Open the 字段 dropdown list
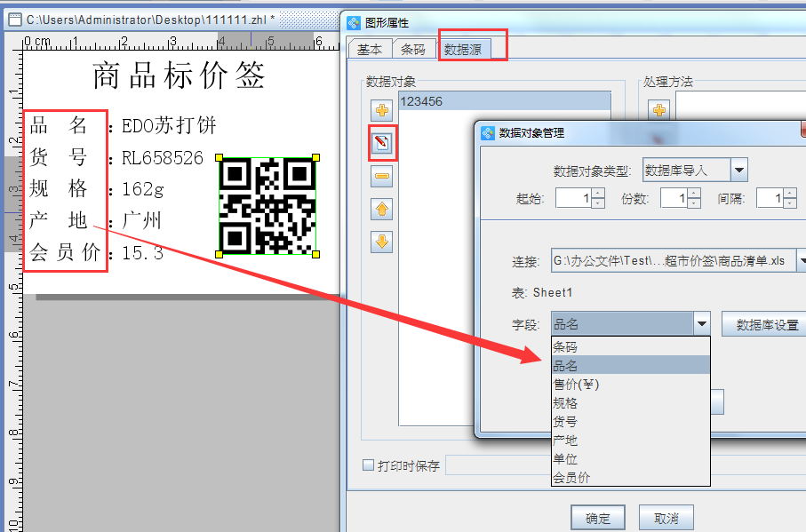Screen dimensions: 806x532 pyautogui.click(x=702, y=323)
